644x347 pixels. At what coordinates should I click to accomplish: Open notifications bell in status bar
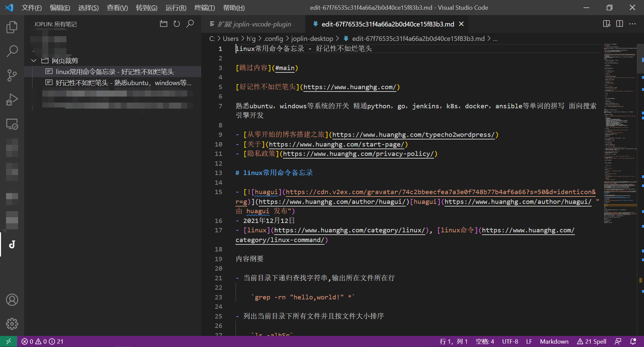point(633,341)
